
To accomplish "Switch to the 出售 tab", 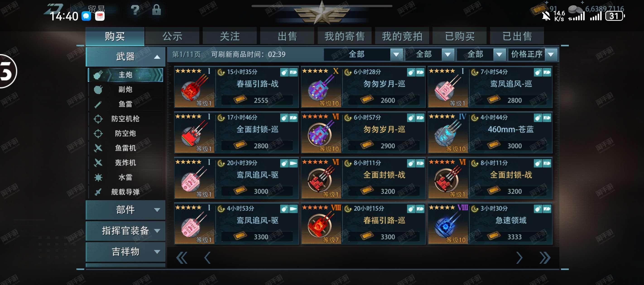I will click(x=287, y=36).
